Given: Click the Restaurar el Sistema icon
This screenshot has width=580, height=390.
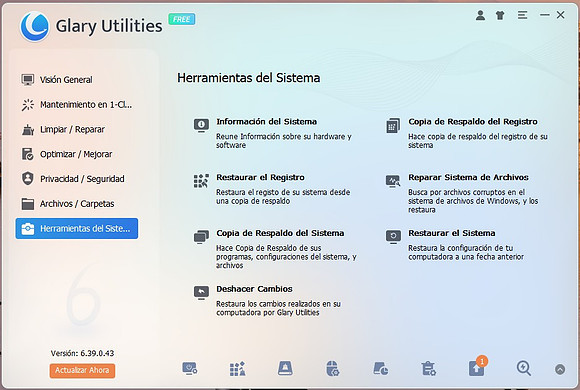Looking at the screenshot, I should [x=393, y=237].
